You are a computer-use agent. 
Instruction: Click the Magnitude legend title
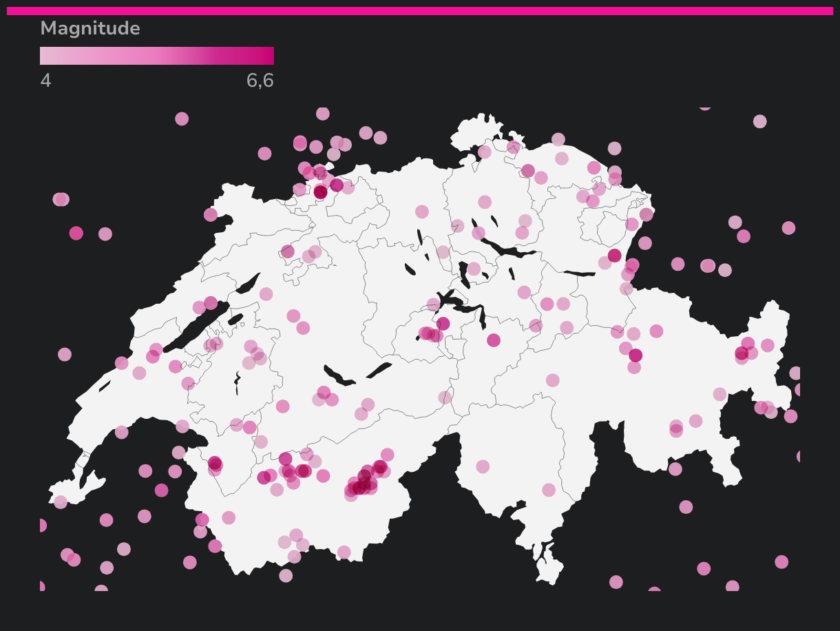(x=90, y=28)
